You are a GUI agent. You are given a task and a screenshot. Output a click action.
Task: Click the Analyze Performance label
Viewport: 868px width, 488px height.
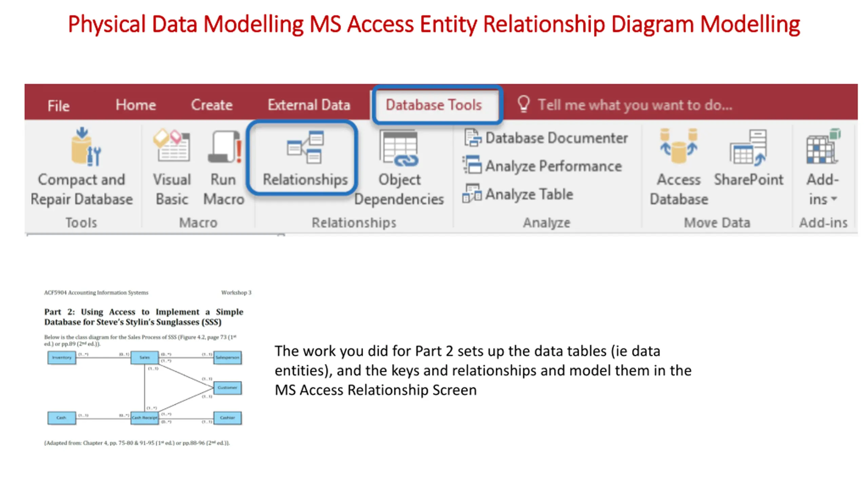point(553,166)
